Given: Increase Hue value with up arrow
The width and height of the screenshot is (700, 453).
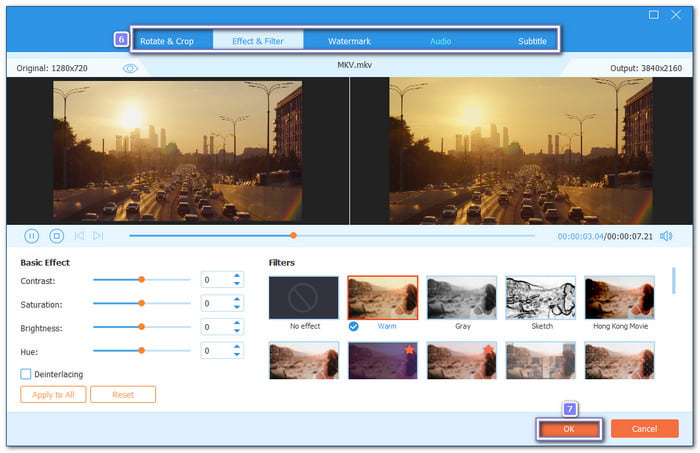Looking at the screenshot, I should click(237, 346).
